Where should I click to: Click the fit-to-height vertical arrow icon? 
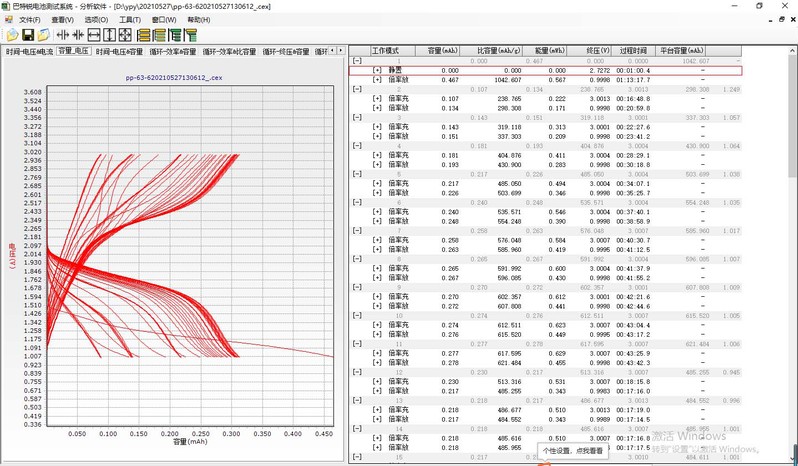coord(109,35)
